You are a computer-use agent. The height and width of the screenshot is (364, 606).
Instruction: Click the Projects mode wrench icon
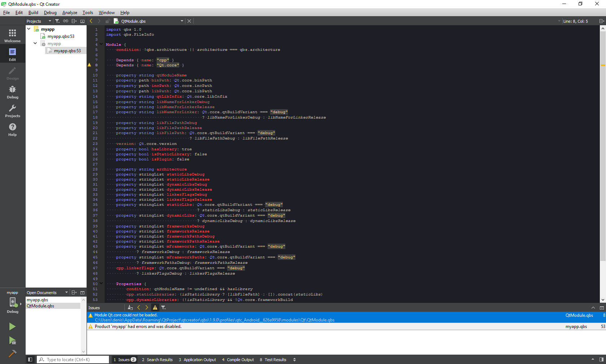pos(12,111)
